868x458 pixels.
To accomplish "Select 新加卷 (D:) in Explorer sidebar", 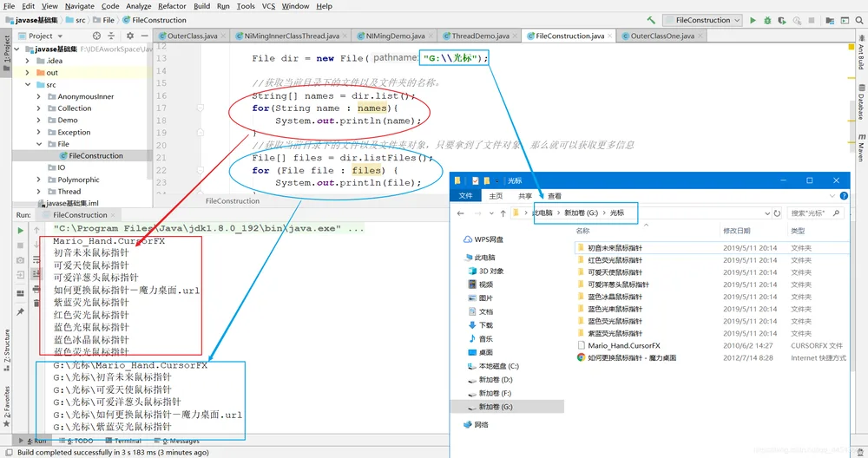I will click(x=490, y=379).
